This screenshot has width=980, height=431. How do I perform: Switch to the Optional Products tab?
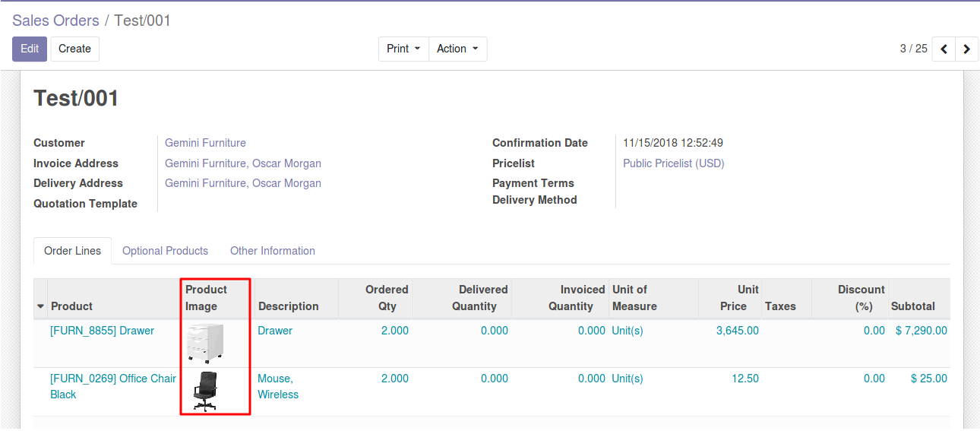[165, 251]
